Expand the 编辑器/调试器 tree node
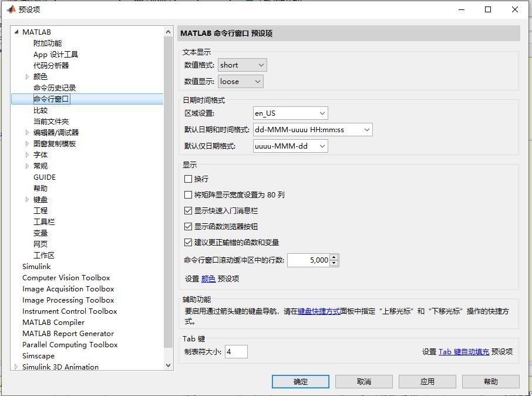Image resolution: width=532 pixels, height=396 pixels. pos(27,132)
